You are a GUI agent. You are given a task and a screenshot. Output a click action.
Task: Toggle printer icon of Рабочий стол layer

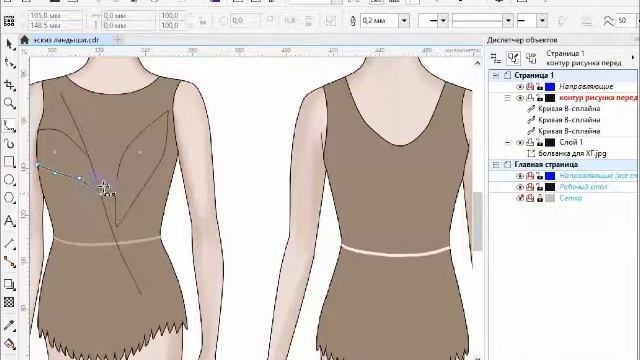tap(530, 187)
